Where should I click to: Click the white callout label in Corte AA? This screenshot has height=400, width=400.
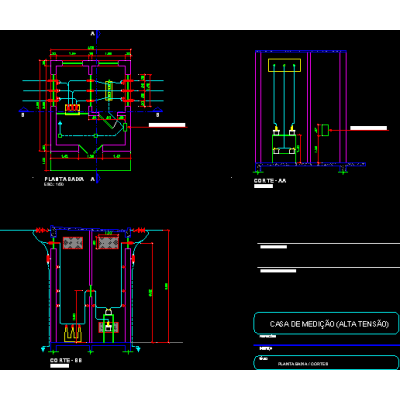(368, 128)
